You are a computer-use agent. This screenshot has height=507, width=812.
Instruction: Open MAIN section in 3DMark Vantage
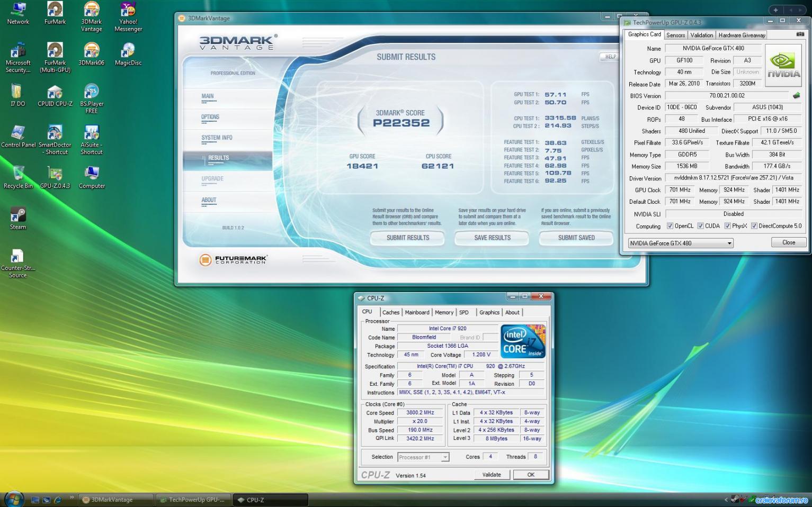pos(208,97)
